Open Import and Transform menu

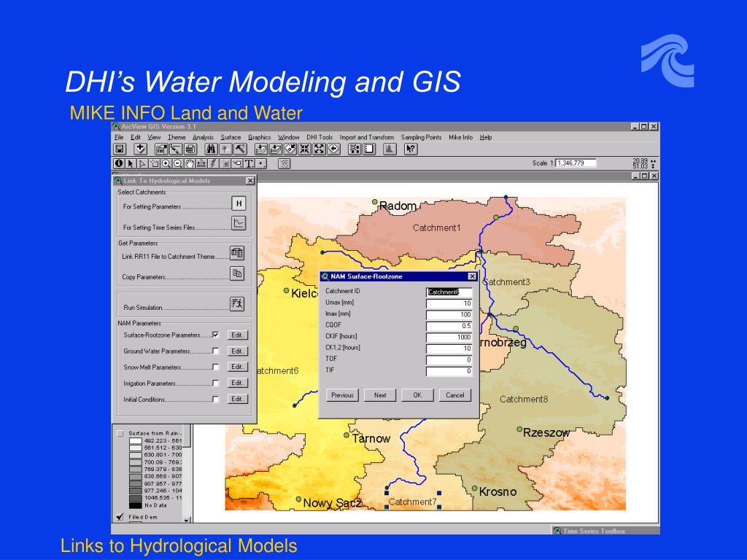(367, 137)
